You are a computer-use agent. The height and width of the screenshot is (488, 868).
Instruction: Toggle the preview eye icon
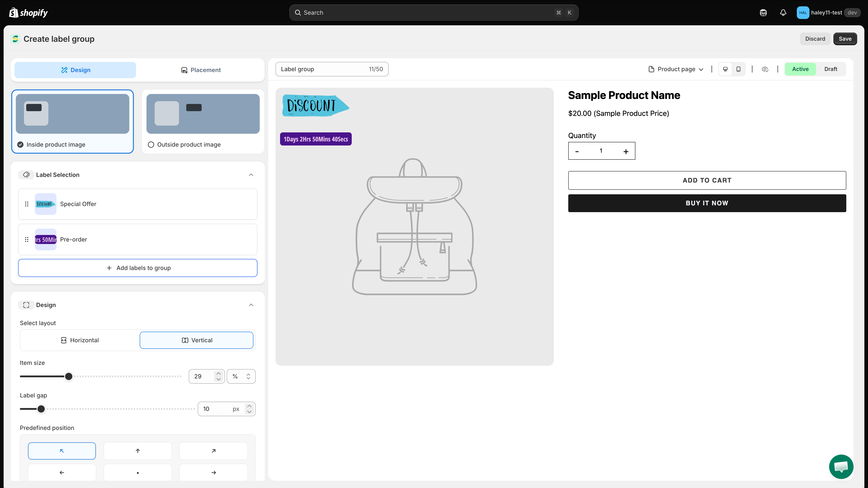click(x=765, y=69)
